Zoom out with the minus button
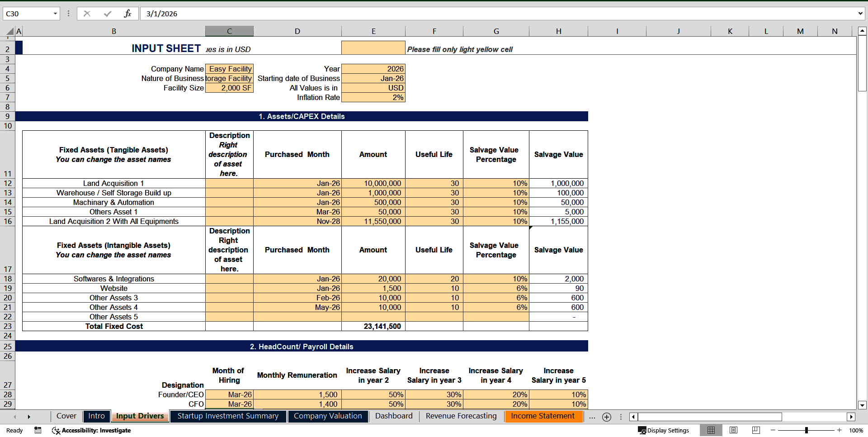The width and height of the screenshot is (868, 437). tap(773, 430)
